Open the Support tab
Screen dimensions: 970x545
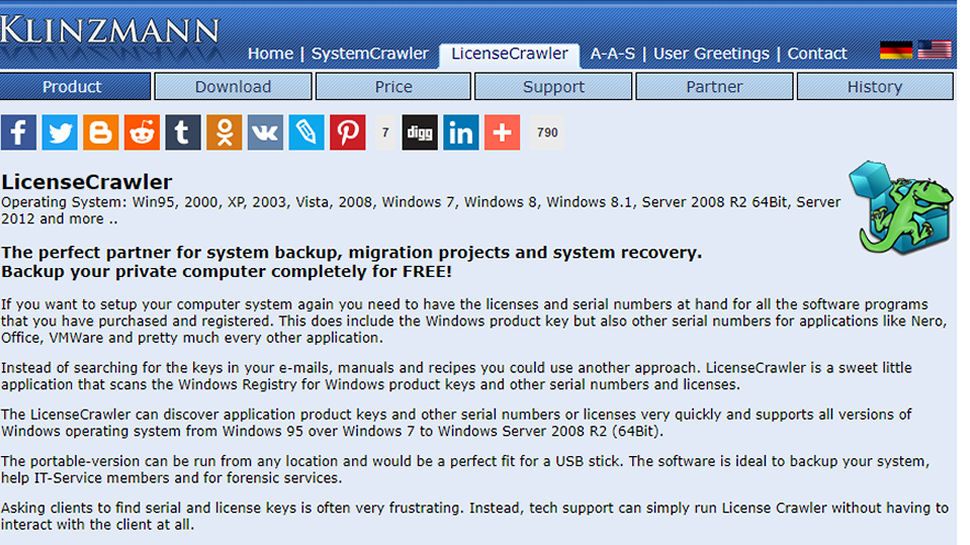[554, 87]
